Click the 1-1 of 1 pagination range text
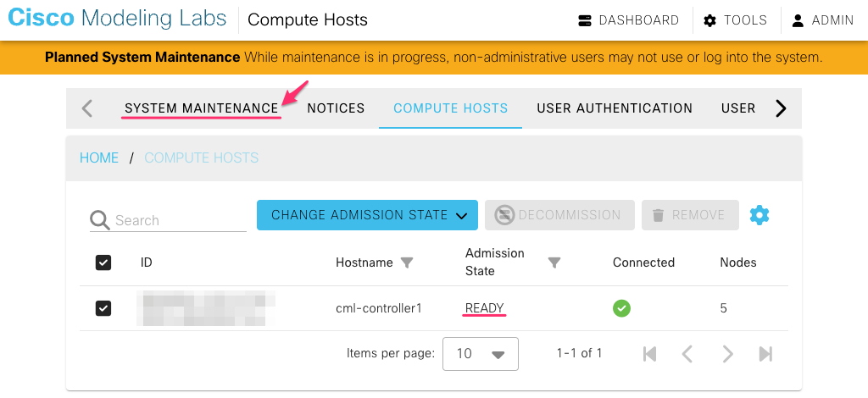868x398 pixels. pos(579,353)
